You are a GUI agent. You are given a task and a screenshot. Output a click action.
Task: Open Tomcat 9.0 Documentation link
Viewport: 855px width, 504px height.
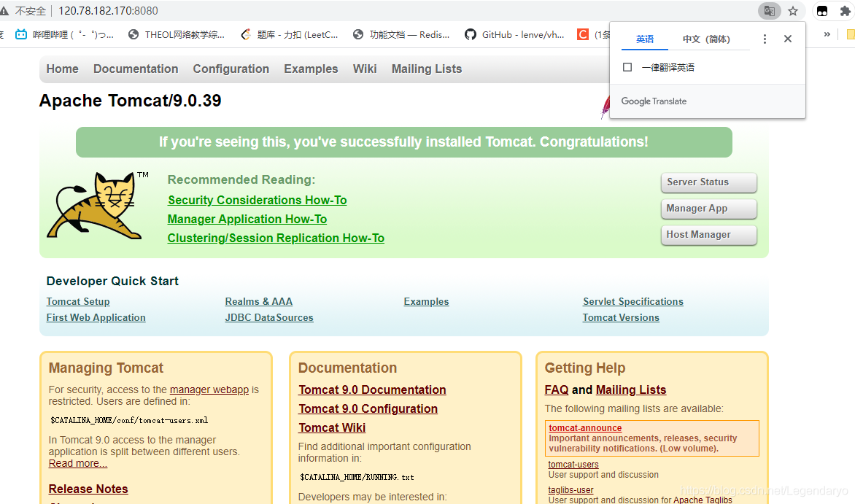click(373, 390)
